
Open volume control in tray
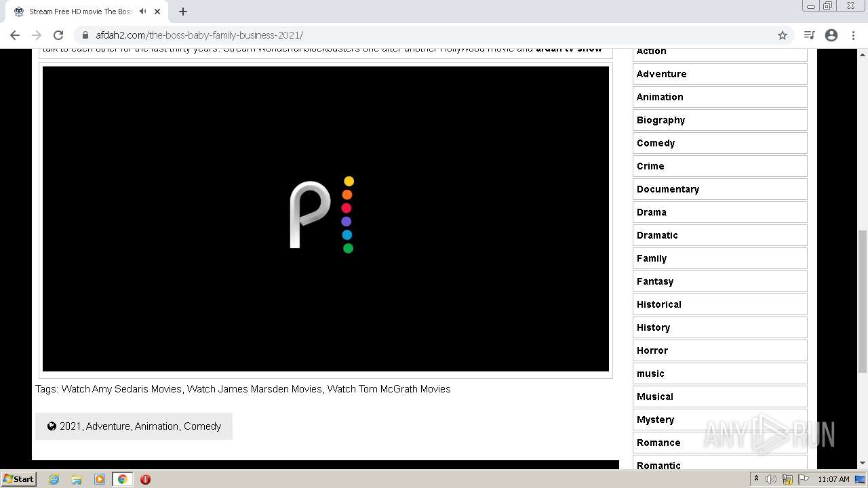tap(771, 479)
